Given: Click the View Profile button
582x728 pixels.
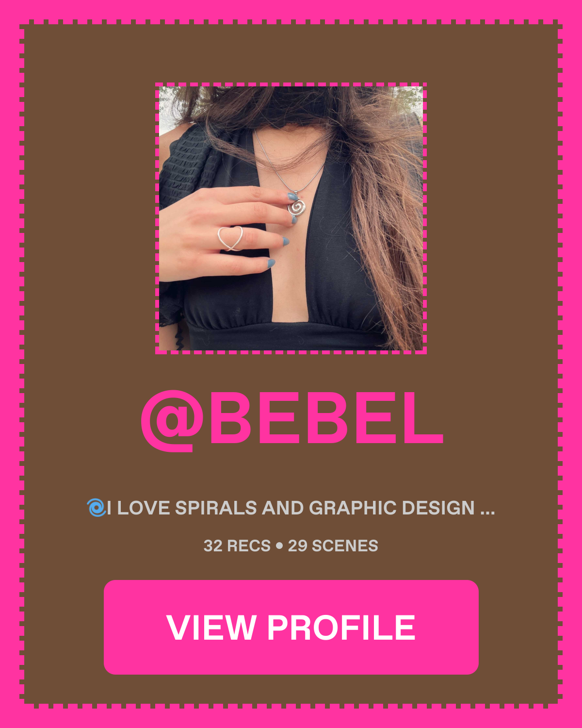Looking at the screenshot, I should coord(291,627).
